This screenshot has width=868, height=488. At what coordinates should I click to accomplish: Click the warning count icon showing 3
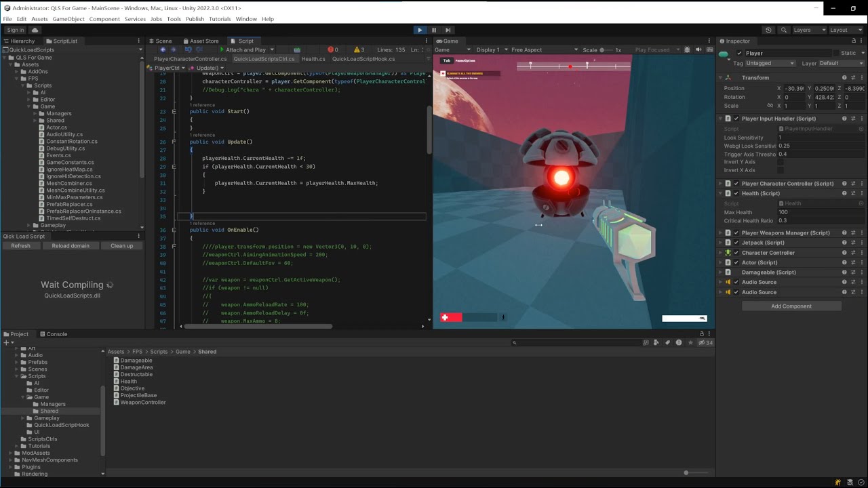pos(357,49)
